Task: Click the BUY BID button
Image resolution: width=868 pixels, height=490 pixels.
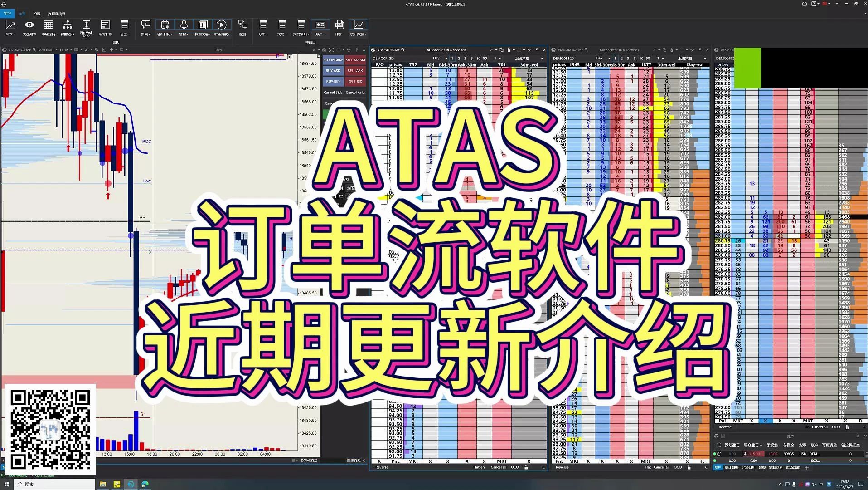Action: (x=333, y=82)
